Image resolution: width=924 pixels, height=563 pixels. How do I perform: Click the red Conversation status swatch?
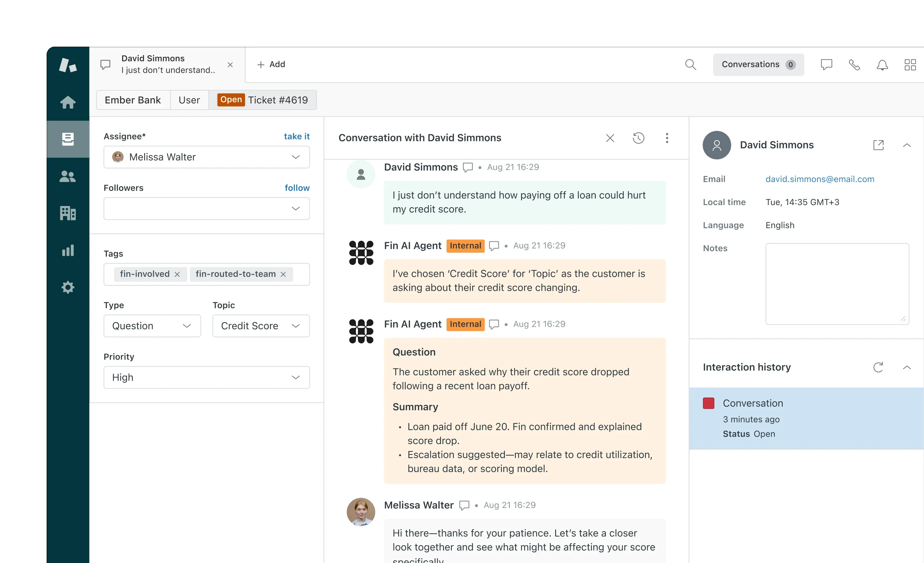[708, 403]
